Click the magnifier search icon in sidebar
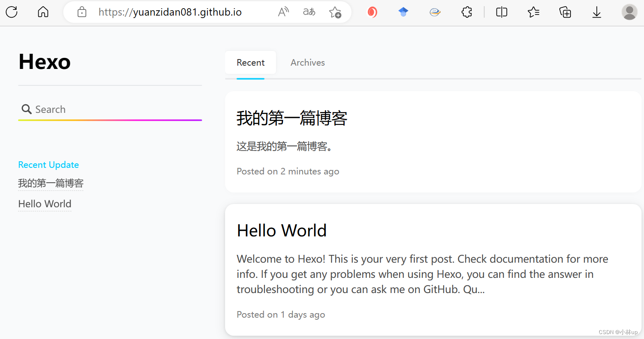 (27, 109)
